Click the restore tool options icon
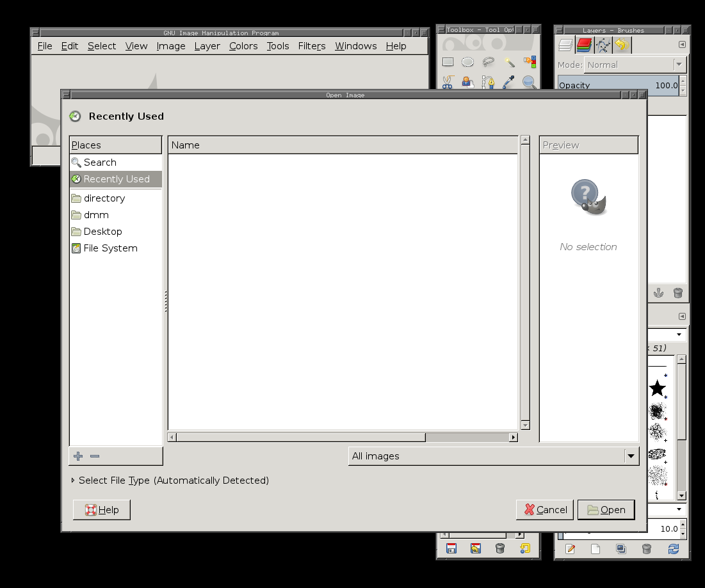 (475, 548)
